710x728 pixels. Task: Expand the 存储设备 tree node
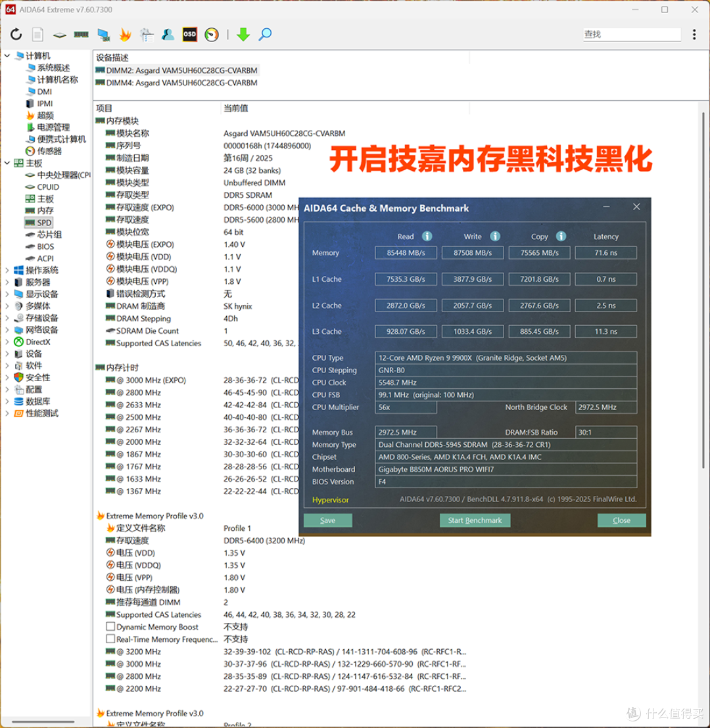tap(7, 318)
